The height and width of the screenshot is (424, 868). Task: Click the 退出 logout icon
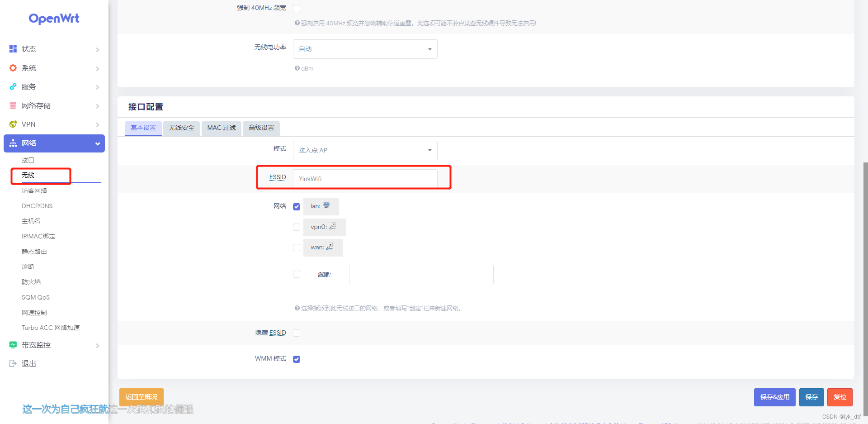point(13,363)
